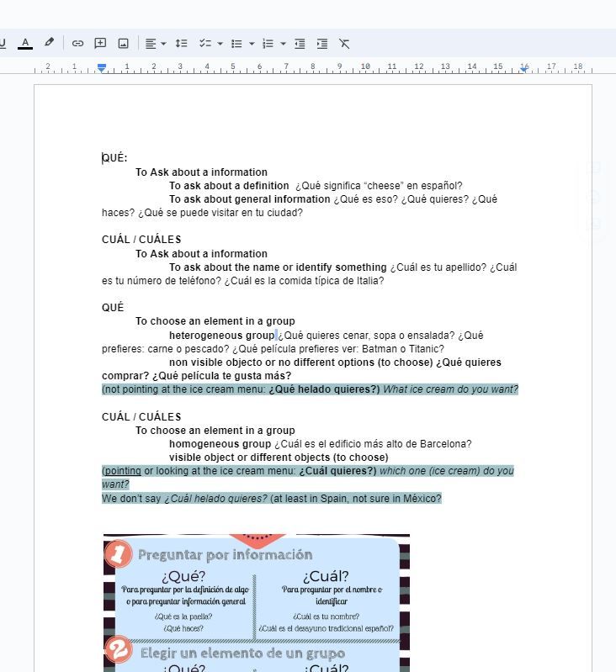Open the text color tool
The height and width of the screenshot is (672, 616).
tap(25, 43)
